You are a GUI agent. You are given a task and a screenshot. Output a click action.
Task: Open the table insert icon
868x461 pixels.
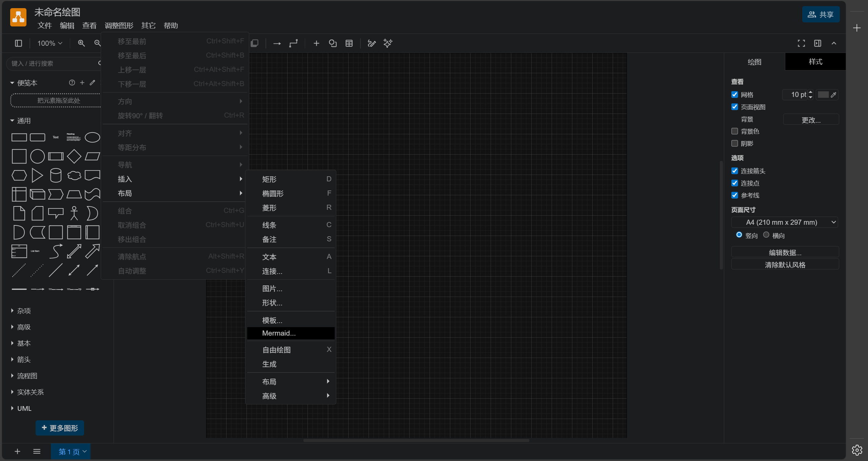(x=349, y=43)
